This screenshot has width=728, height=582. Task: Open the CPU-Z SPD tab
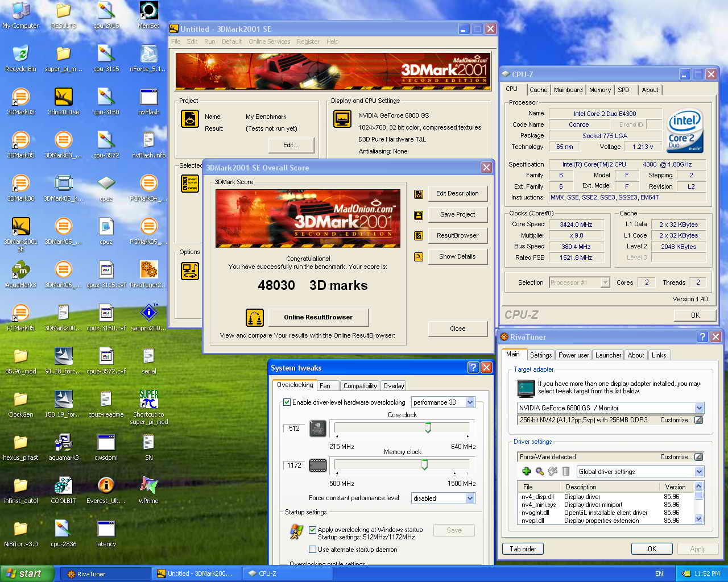[x=624, y=90]
